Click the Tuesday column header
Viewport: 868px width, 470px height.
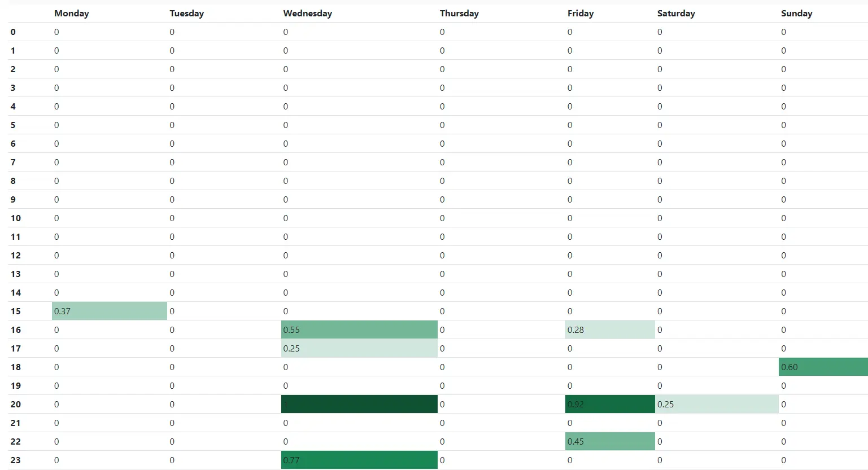click(x=186, y=14)
